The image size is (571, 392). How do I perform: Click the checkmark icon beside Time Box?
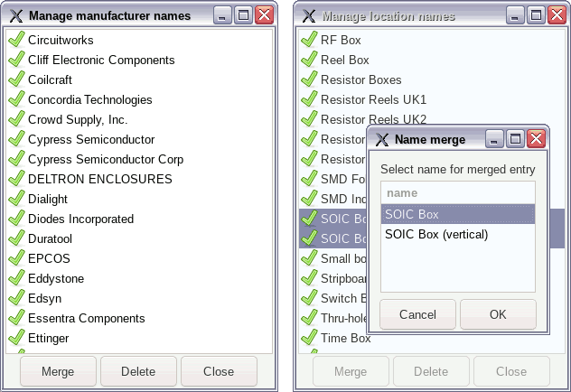coord(309,338)
